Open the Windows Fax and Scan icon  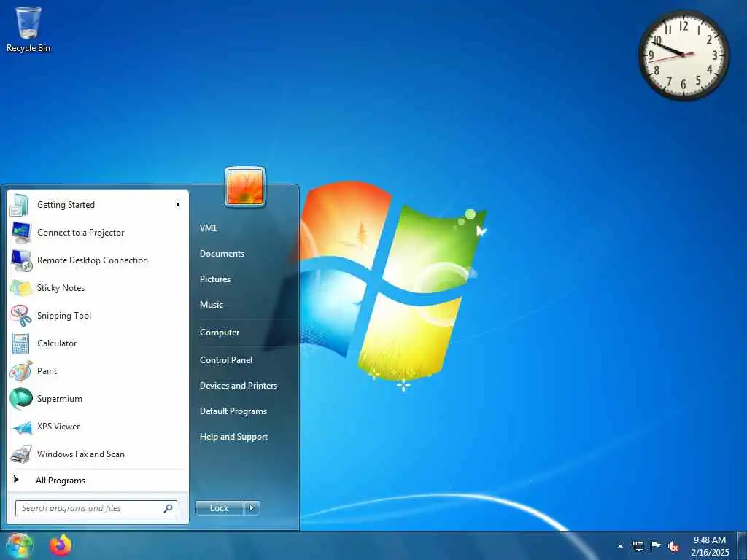(20, 454)
